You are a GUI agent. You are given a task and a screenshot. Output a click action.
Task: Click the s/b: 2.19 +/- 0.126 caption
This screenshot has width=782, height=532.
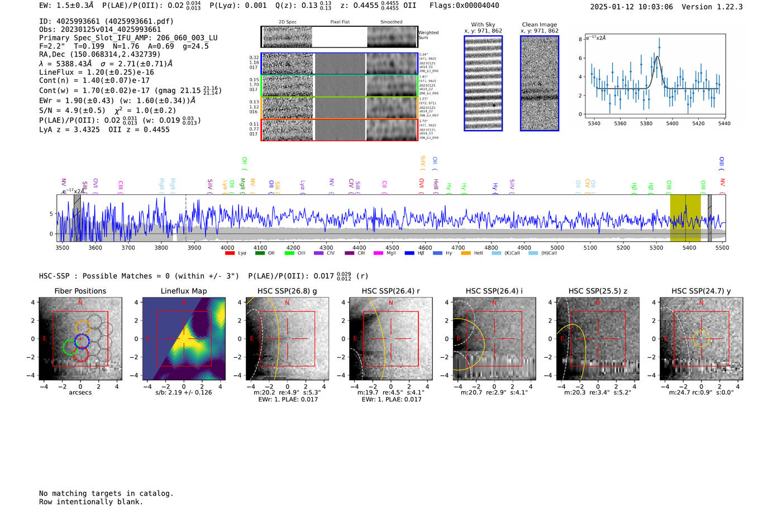184,392
